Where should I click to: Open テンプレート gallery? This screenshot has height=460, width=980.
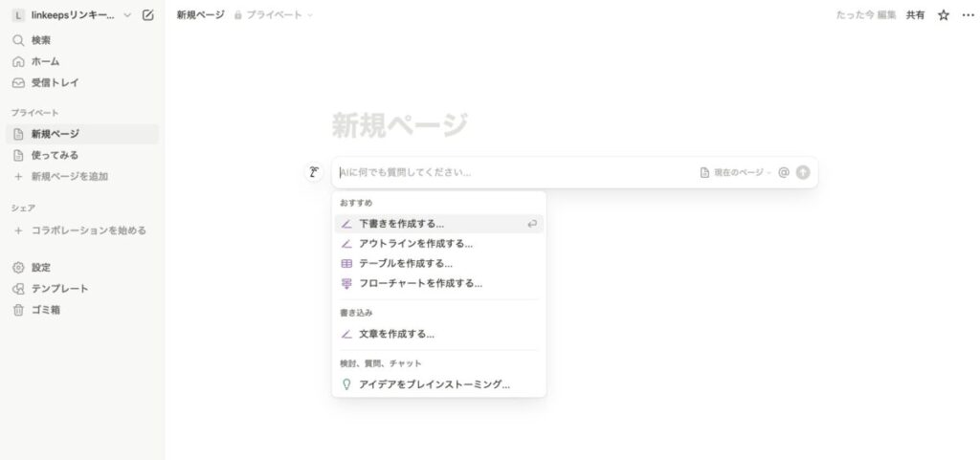click(x=82, y=289)
